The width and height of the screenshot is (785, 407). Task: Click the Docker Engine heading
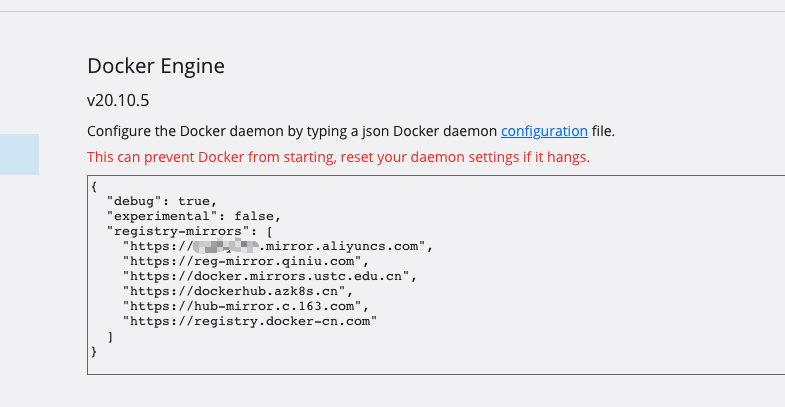(156, 66)
